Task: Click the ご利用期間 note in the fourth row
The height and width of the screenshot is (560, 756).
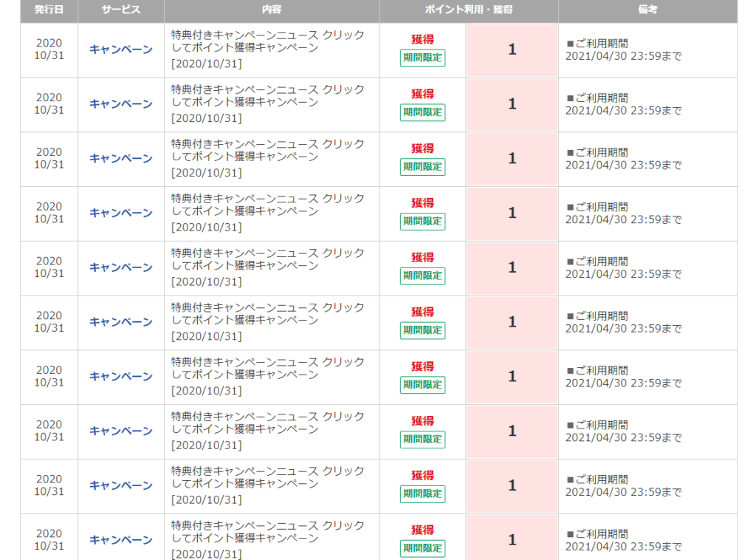Action: tap(597, 207)
